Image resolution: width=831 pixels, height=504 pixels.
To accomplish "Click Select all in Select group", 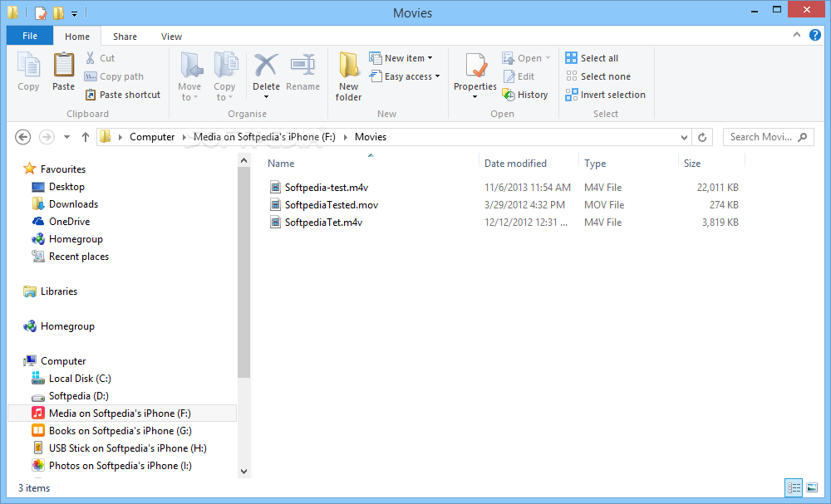I will (592, 58).
